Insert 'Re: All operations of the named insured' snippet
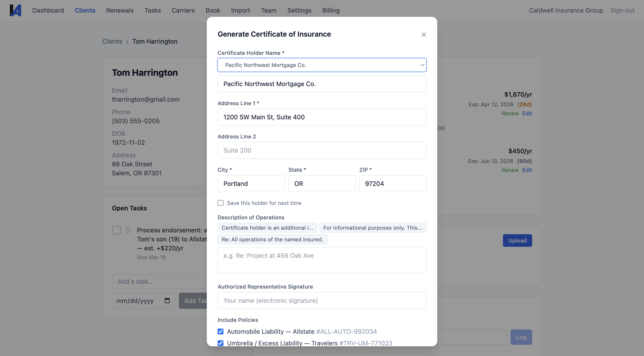The image size is (644, 356). click(x=272, y=239)
